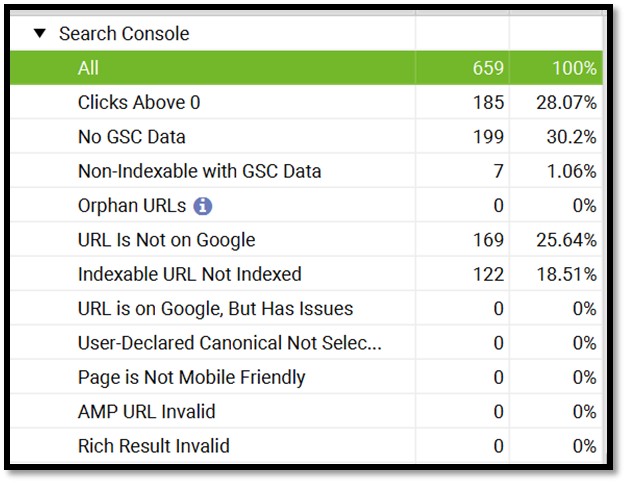Click the Search Console section heading
626x483 pixels.
(124, 34)
